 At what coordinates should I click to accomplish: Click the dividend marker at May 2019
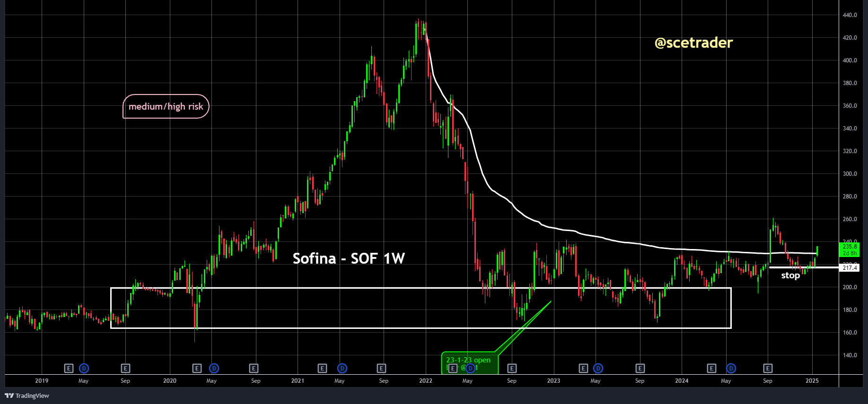coord(84,368)
